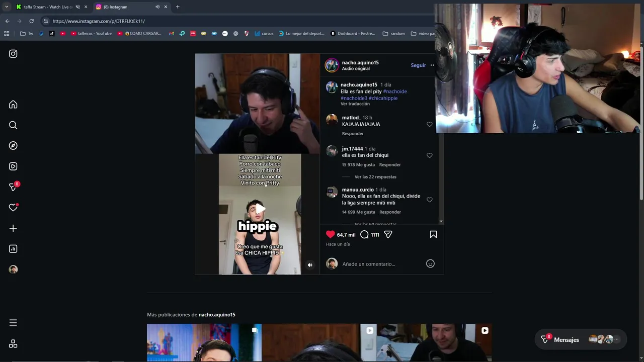Screen dimensions: 644x362
Task: Open the dashboard chart icon in sidebar
Action: [13, 249]
